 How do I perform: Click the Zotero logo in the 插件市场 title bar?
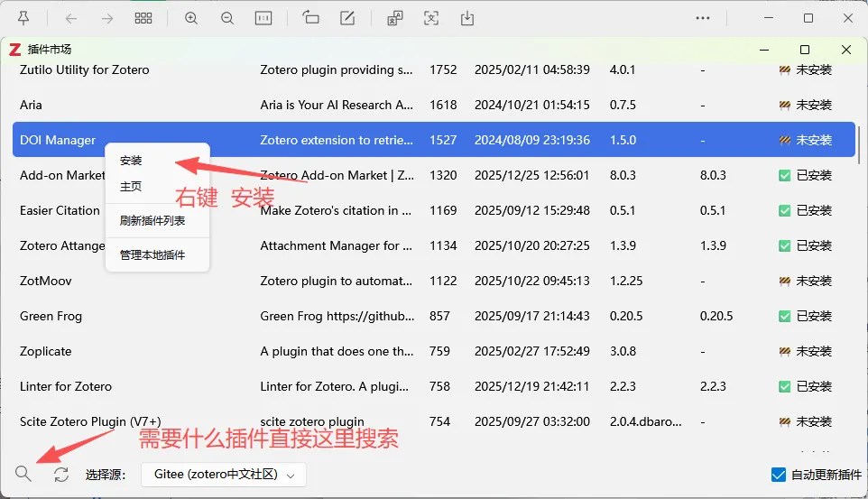click(x=15, y=50)
